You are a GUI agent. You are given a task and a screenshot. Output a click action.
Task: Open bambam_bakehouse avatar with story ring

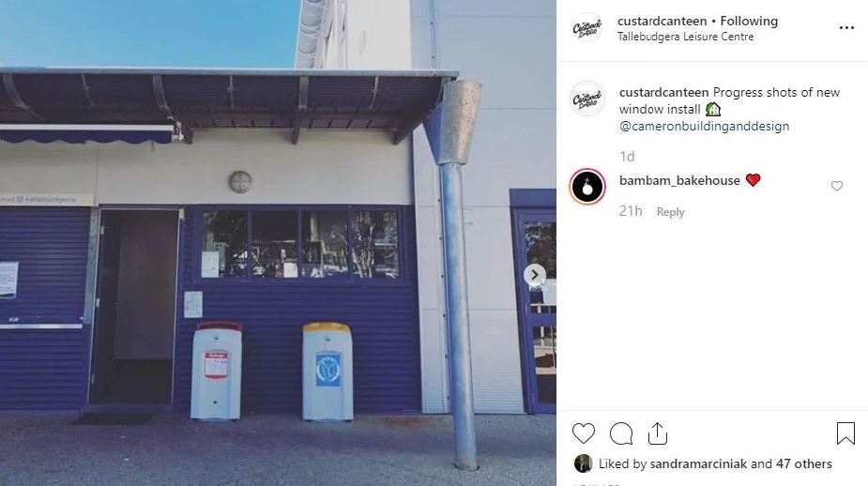coord(587,187)
